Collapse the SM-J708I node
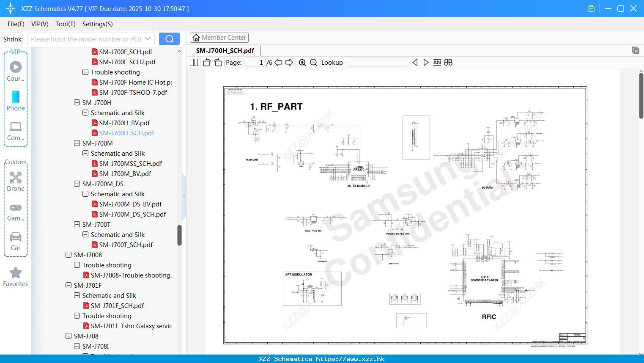Viewport: 644px width, 363px height. 77,346
